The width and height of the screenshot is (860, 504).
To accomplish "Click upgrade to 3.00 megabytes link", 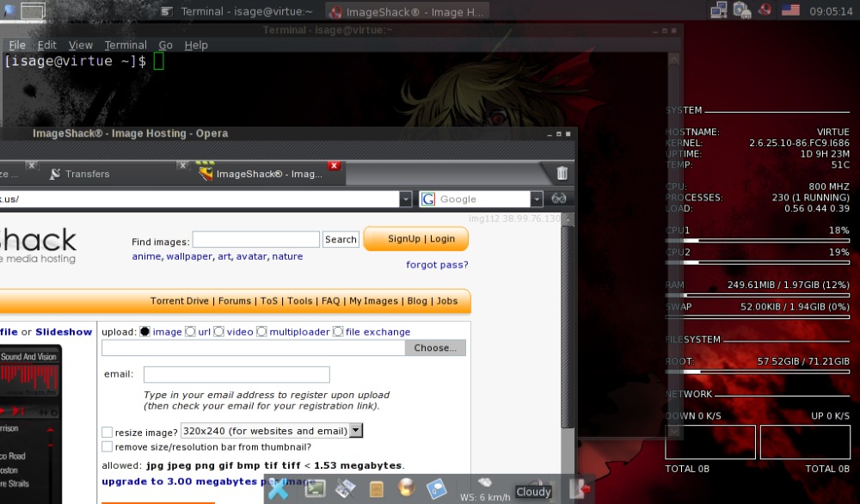I will click(208, 482).
